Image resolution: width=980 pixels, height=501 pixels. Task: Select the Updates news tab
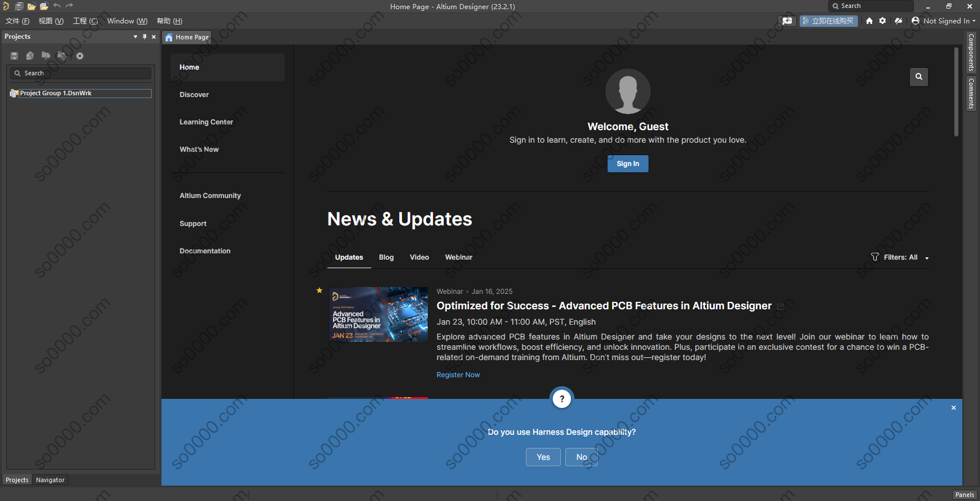coord(349,257)
